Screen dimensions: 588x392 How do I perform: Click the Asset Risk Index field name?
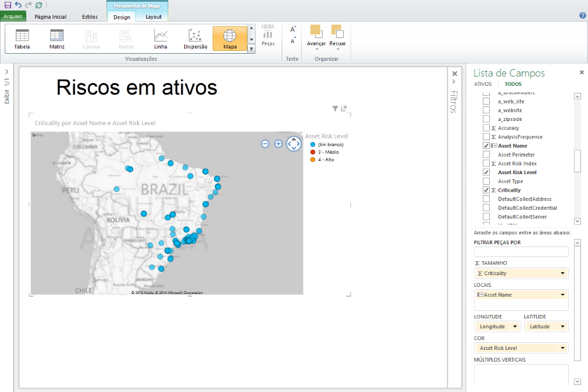[517, 164]
